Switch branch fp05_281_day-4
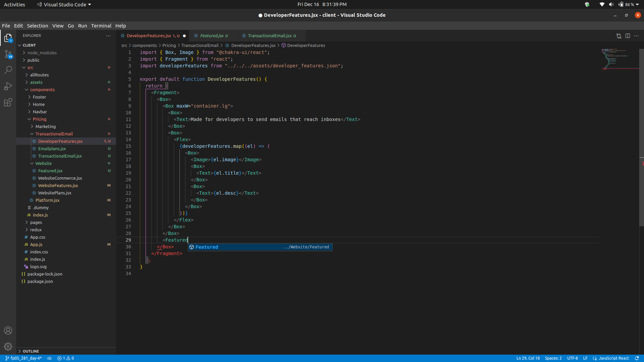 (x=23, y=358)
